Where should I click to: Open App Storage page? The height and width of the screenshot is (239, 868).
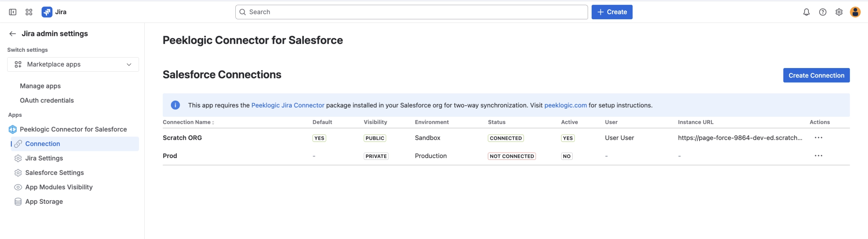[44, 202]
